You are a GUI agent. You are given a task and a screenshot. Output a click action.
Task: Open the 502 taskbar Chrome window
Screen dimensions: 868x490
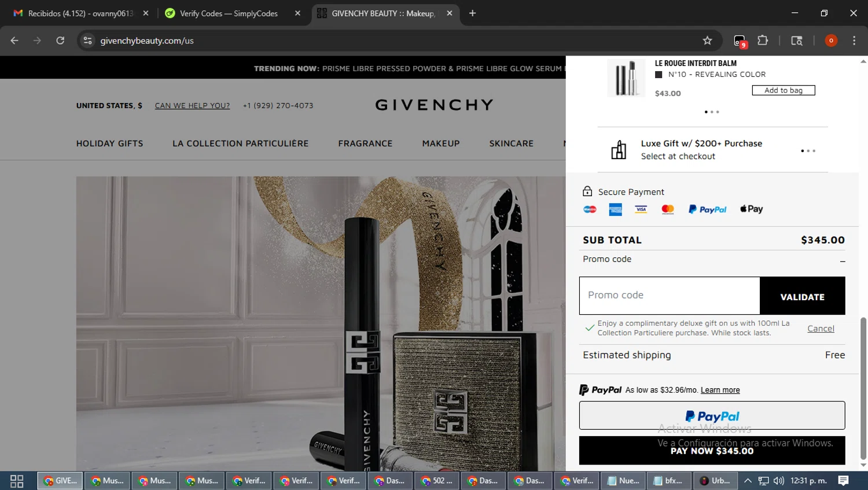point(437,481)
